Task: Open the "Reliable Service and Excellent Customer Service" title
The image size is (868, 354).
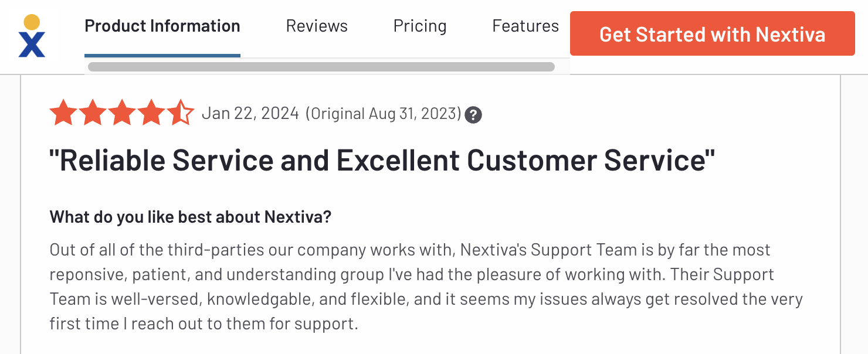Action: click(382, 161)
